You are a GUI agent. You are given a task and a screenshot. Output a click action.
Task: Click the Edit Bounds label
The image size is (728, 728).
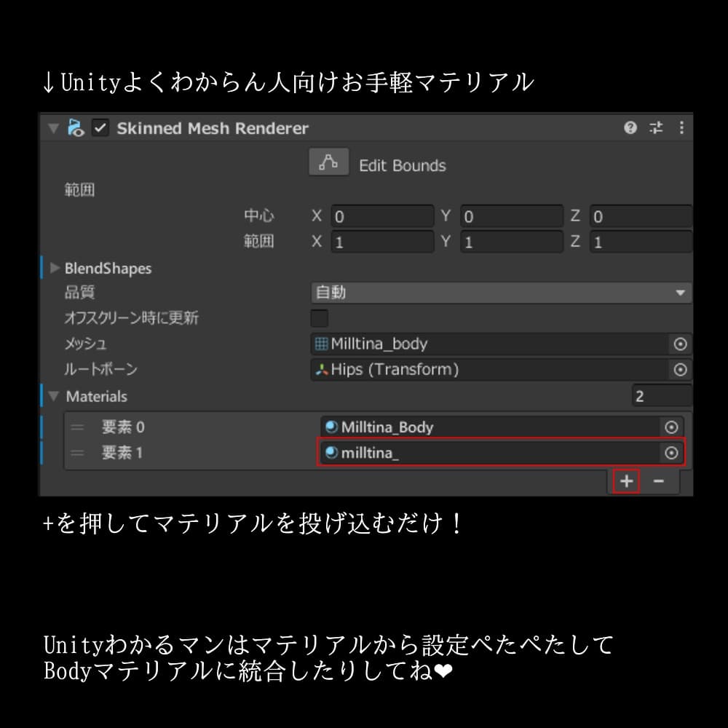tap(403, 165)
